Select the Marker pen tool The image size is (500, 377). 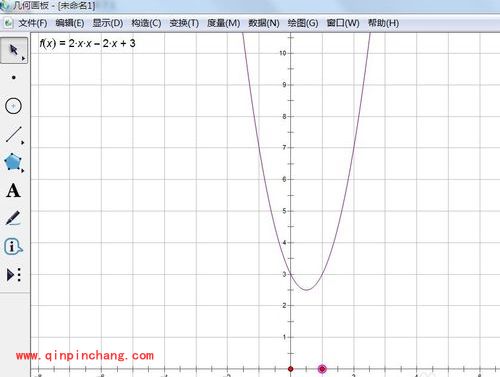click(13, 218)
